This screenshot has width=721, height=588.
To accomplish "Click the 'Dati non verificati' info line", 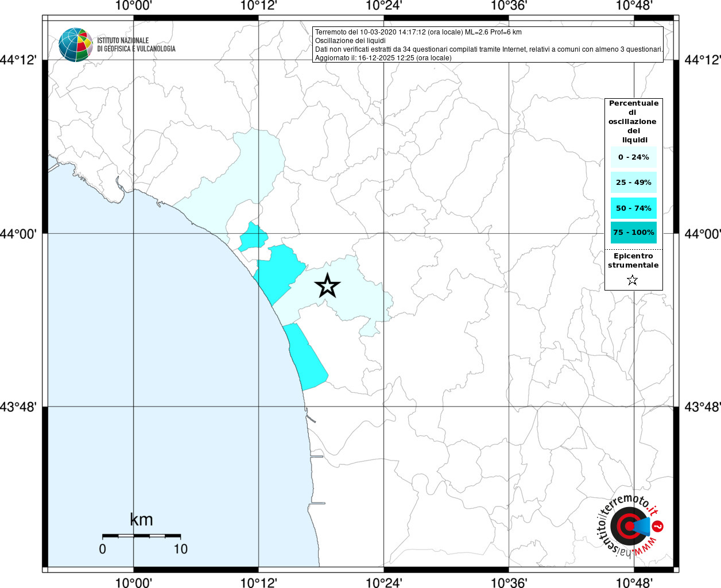I will tap(489, 49).
